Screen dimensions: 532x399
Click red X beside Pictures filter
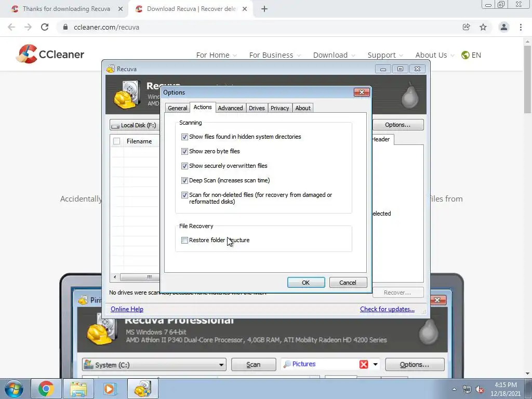(x=363, y=364)
